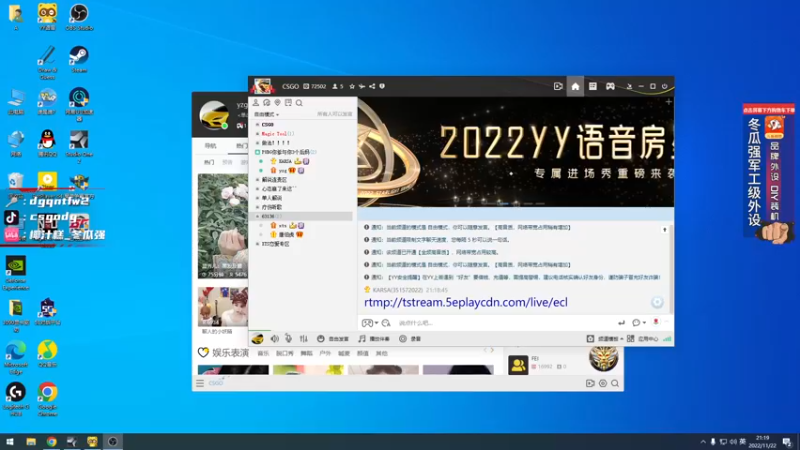
Task: Open Microsoft Edge desktop shortcut
Action: click(16, 357)
